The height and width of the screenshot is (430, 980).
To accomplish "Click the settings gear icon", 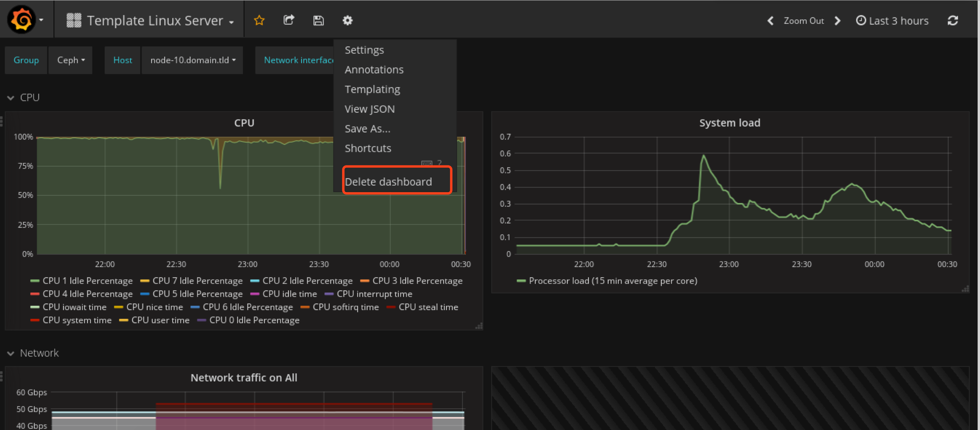I will pyautogui.click(x=348, y=20).
